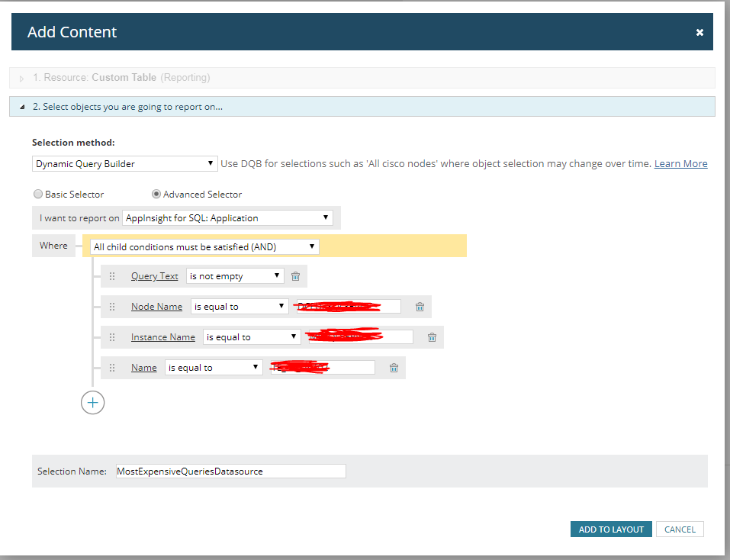
Task: Click the Node Name value field
Action: pyautogui.click(x=349, y=306)
